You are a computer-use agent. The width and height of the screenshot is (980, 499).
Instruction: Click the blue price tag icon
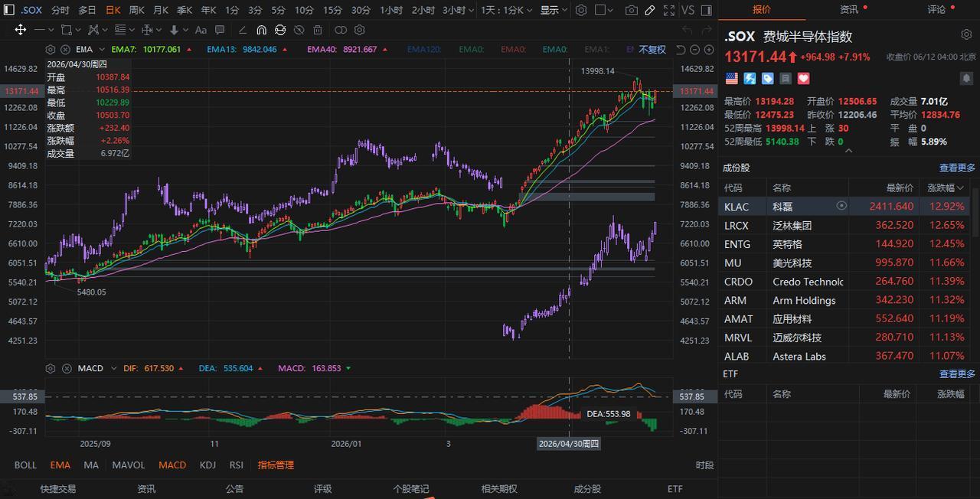[x=767, y=78]
